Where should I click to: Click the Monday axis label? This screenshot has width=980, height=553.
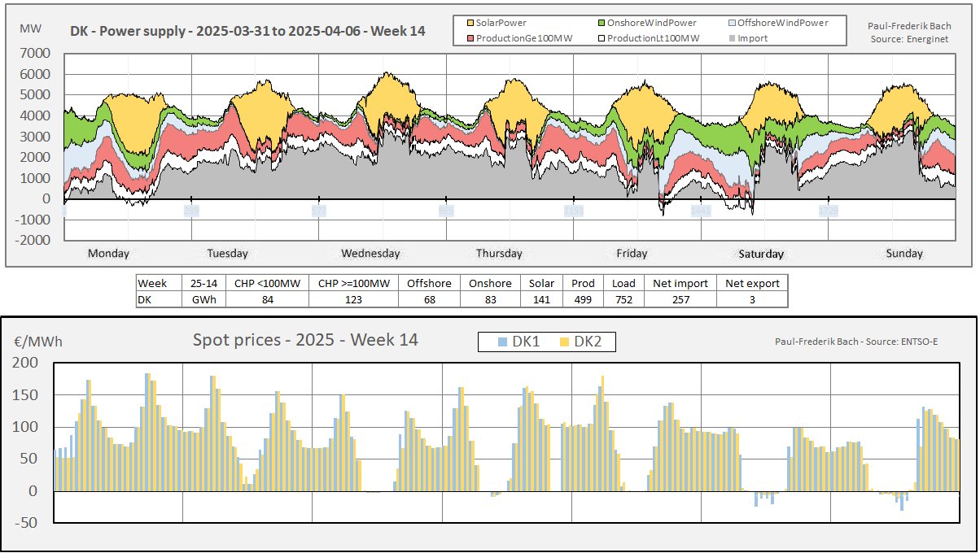108,254
